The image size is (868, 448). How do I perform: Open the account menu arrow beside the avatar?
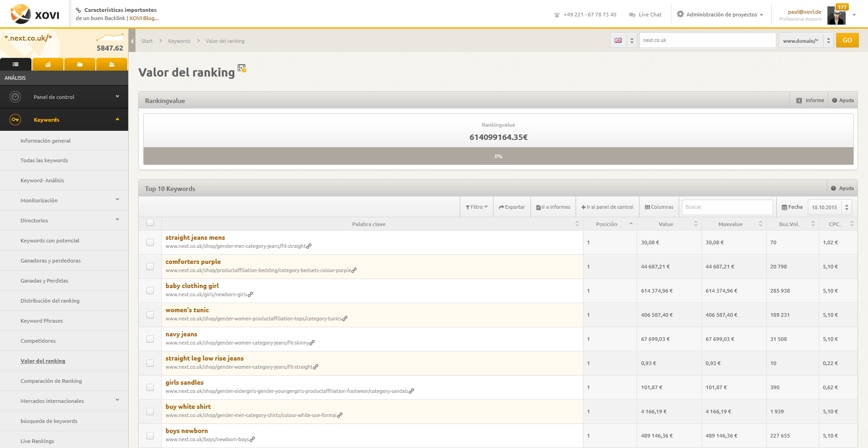(x=854, y=15)
